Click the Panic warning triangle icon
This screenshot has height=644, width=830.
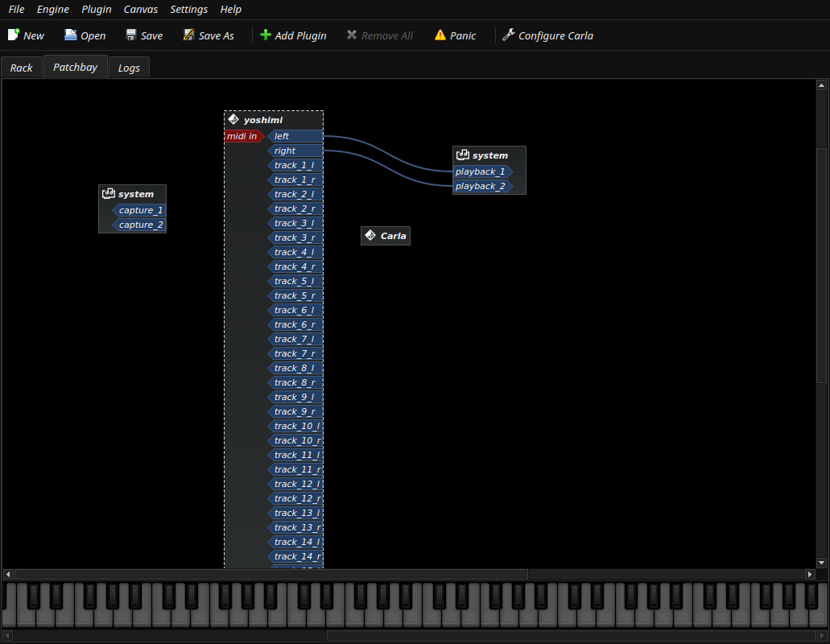pos(440,35)
